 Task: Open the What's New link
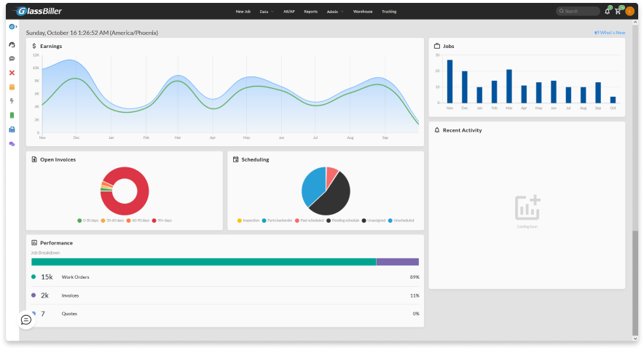click(610, 33)
